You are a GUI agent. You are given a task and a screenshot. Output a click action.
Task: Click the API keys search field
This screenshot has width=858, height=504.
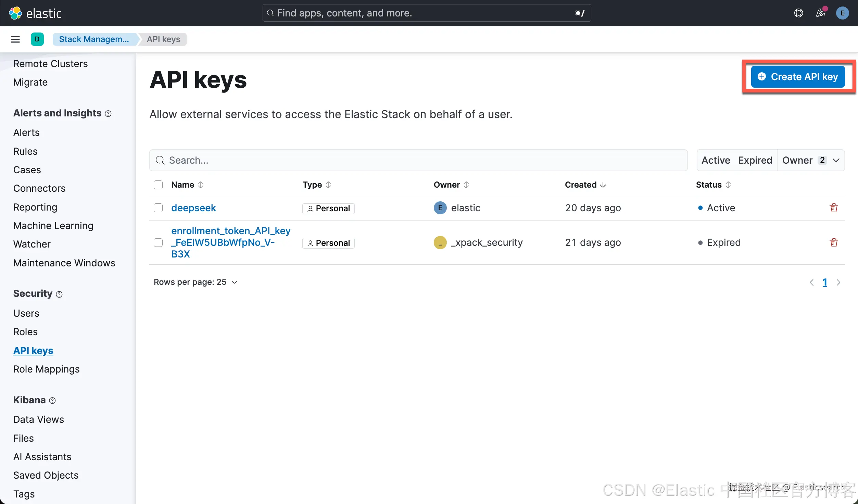(x=418, y=160)
